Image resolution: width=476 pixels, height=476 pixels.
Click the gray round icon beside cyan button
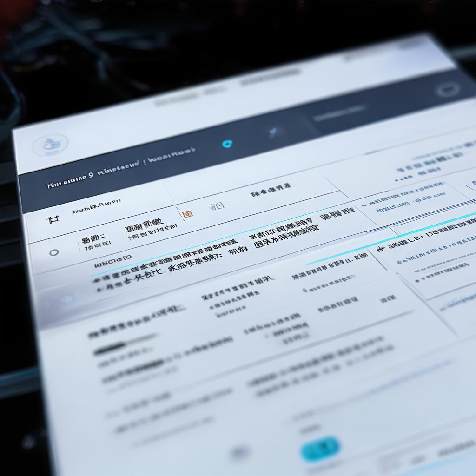(x=240, y=453)
